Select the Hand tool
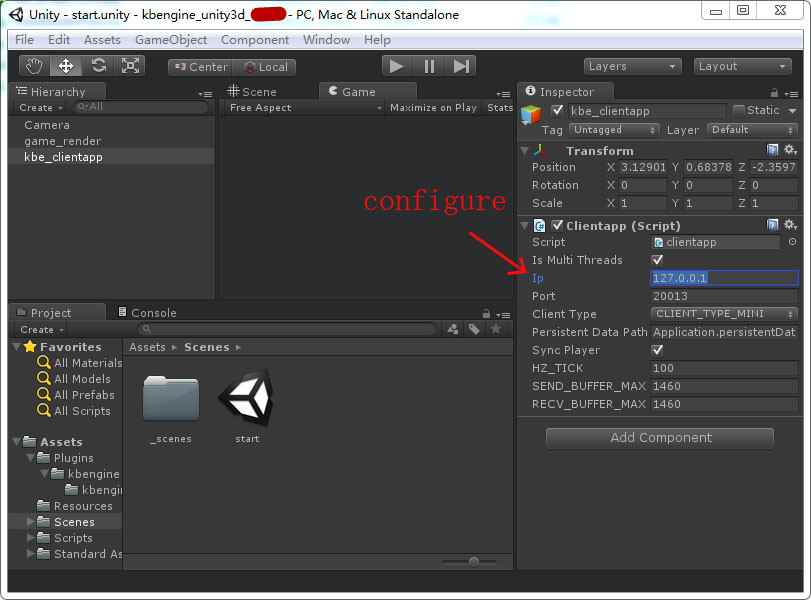This screenshot has width=811, height=600. pos(34,66)
